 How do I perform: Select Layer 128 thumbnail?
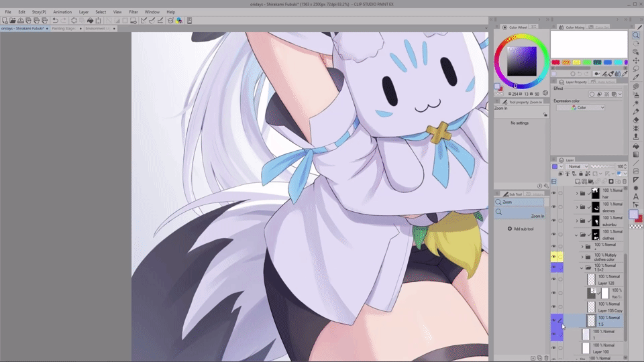pyautogui.click(x=591, y=280)
